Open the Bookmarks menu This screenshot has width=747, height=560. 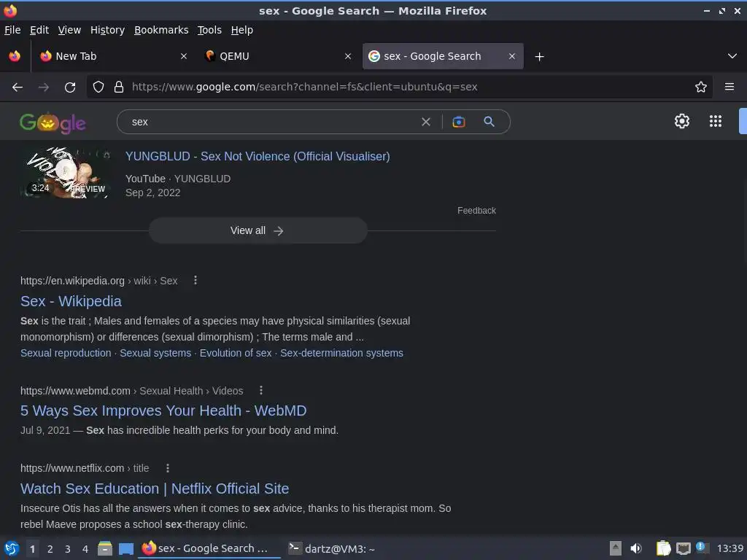(161, 30)
